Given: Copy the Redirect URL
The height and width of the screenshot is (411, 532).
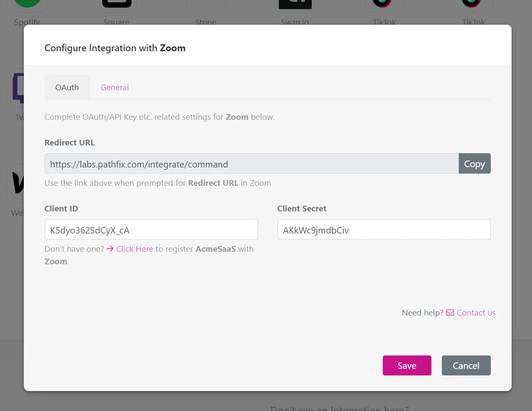Looking at the screenshot, I should point(474,164).
